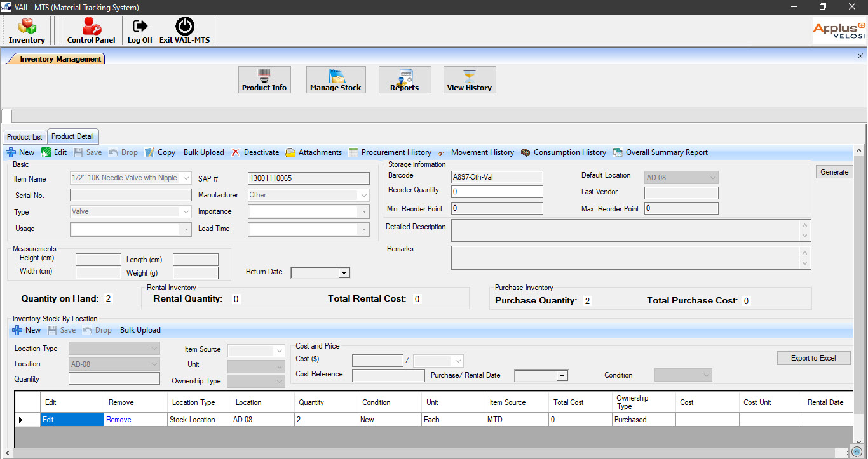Open the Inventory module icon

click(27, 30)
